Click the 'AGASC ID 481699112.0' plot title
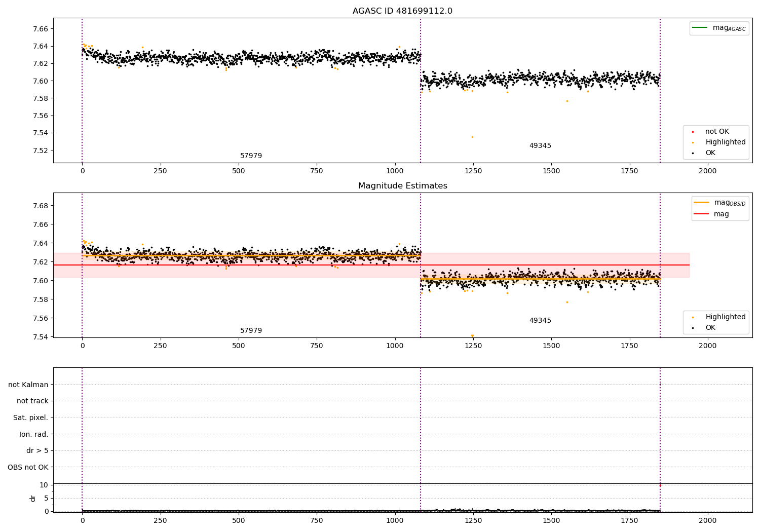This screenshot has width=760, height=532. (x=402, y=11)
